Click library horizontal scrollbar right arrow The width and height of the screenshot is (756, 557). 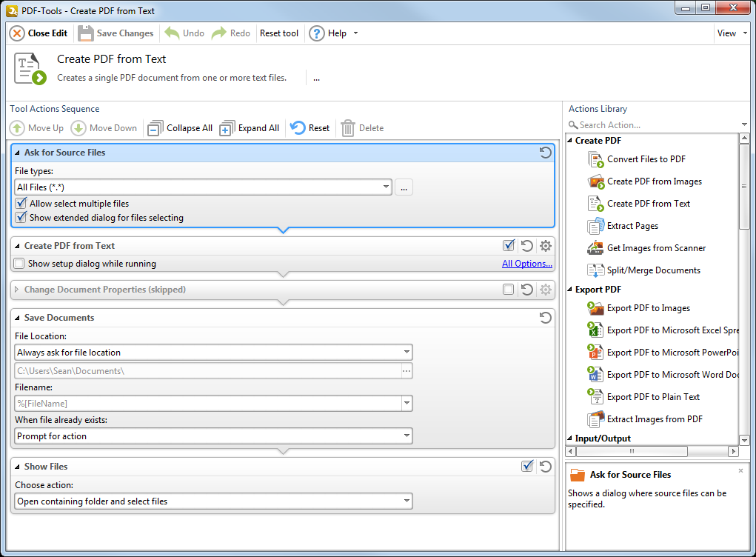click(x=733, y=451)
